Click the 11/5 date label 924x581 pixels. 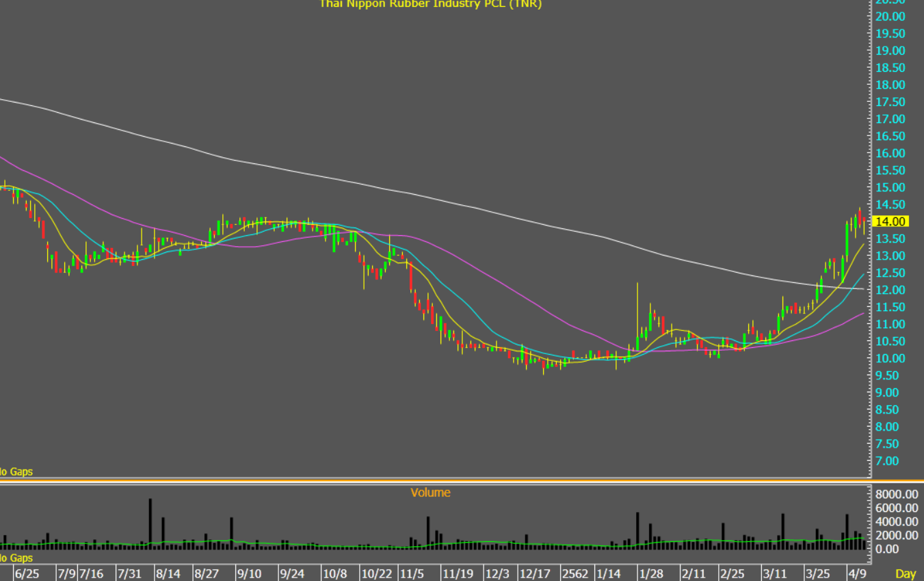pos(412,573)
